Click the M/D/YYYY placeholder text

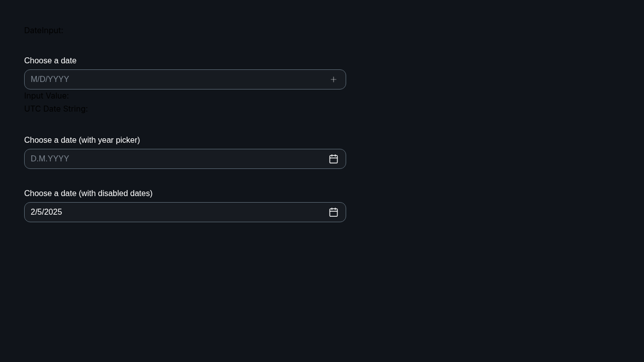[x=50, y=79]
